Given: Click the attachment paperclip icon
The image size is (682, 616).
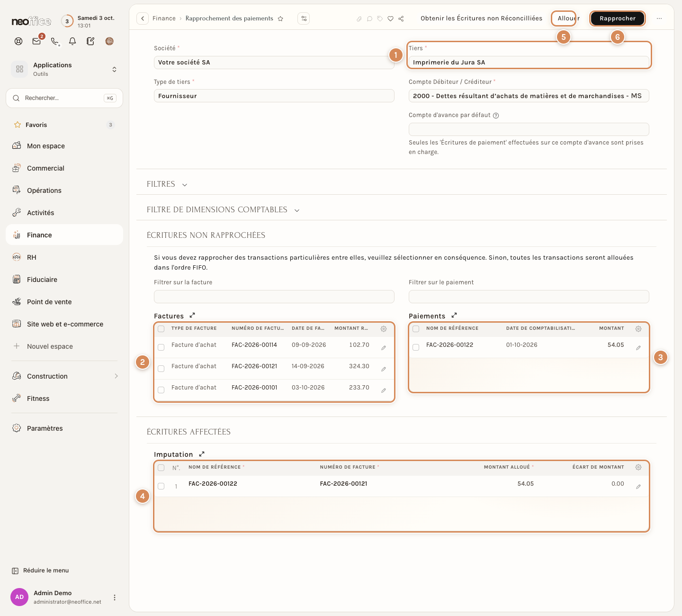Looking at the screenshot, I should coord(359,18).
